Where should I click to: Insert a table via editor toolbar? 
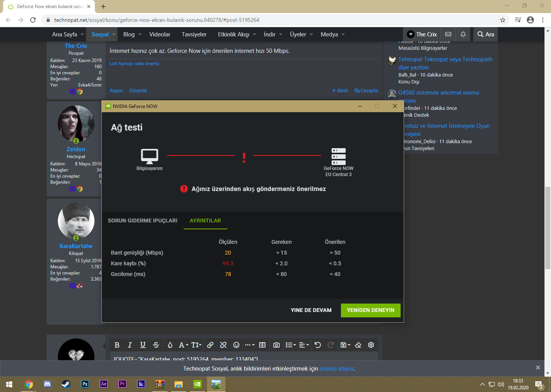click(x=262, y=345)
